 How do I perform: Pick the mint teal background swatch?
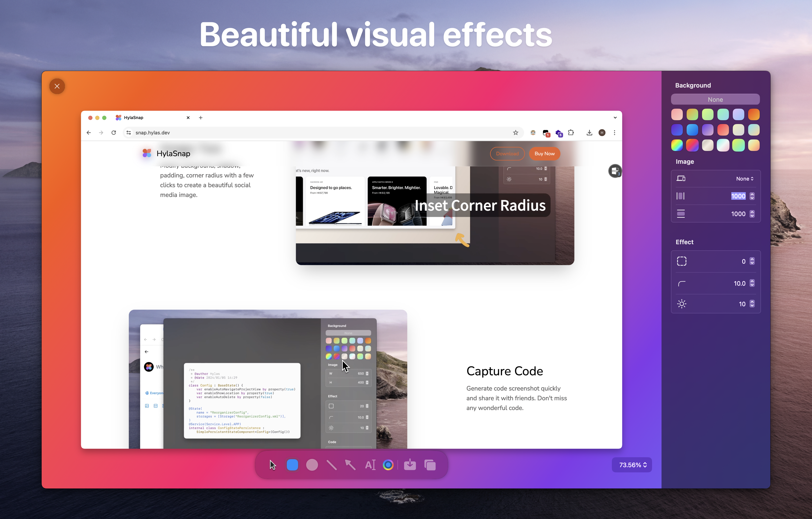tap(723, 114)
